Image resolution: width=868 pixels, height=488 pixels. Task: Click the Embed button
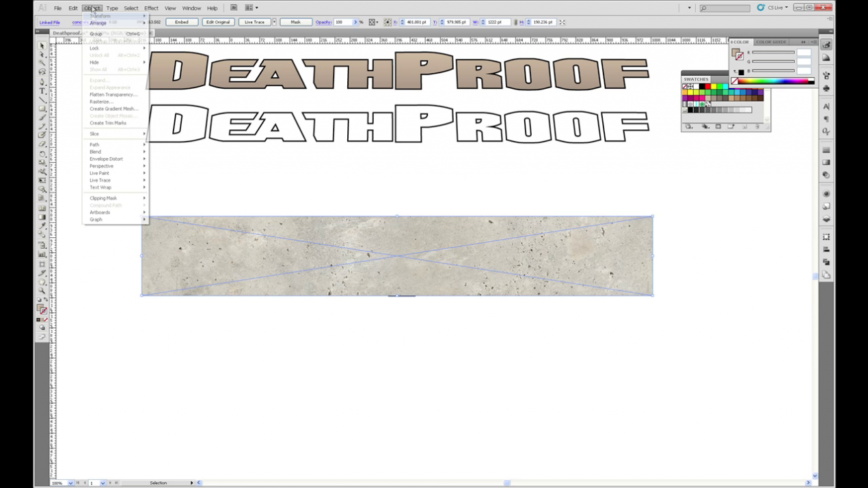181,23
